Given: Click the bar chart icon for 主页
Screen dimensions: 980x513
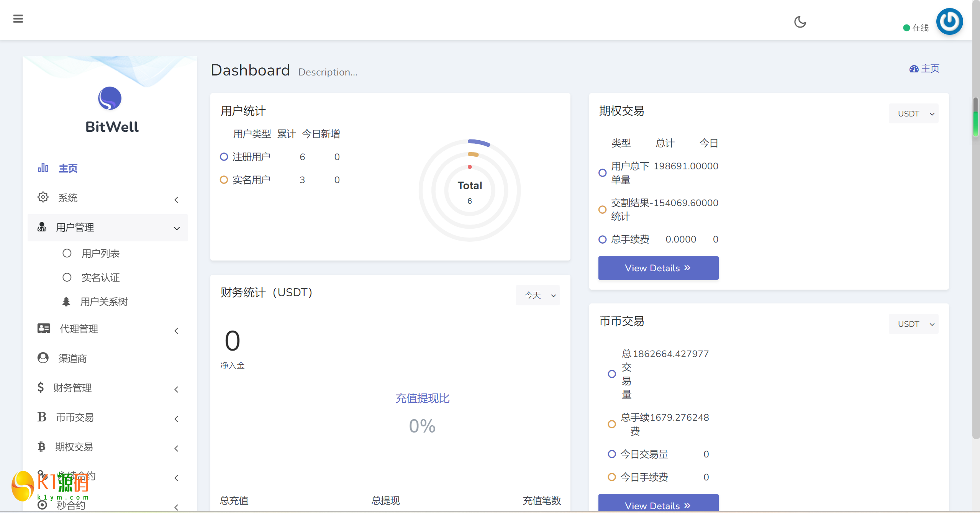Looking at the screenshot, I should tap(43, 168).
